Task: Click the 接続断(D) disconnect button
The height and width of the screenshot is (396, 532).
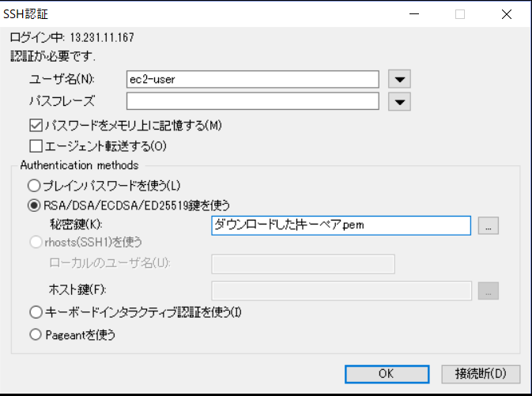Action: (481, 374)
